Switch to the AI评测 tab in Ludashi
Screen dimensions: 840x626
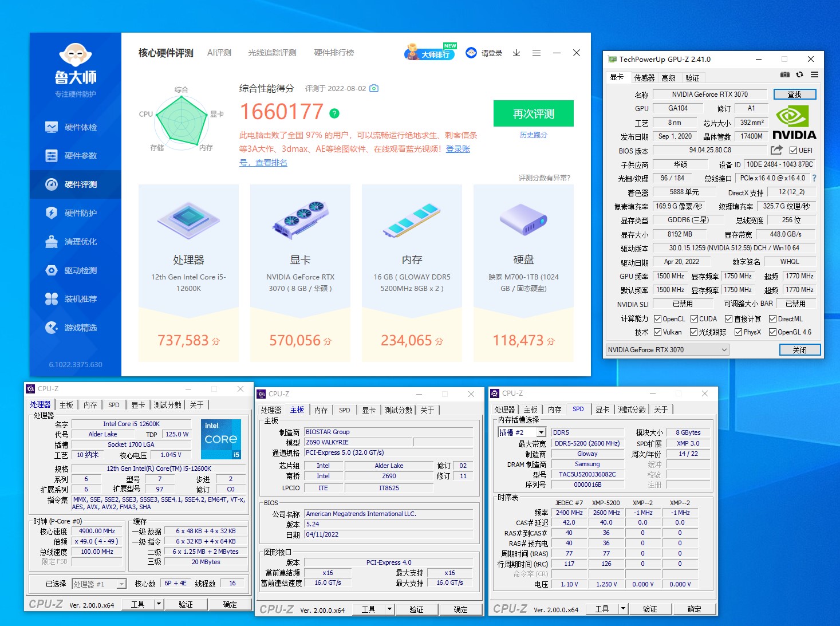(x=219, y=53)
